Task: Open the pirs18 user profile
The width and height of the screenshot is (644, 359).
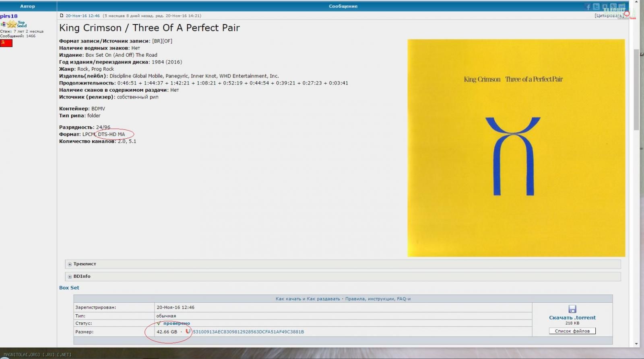Action: pos(9,16)
